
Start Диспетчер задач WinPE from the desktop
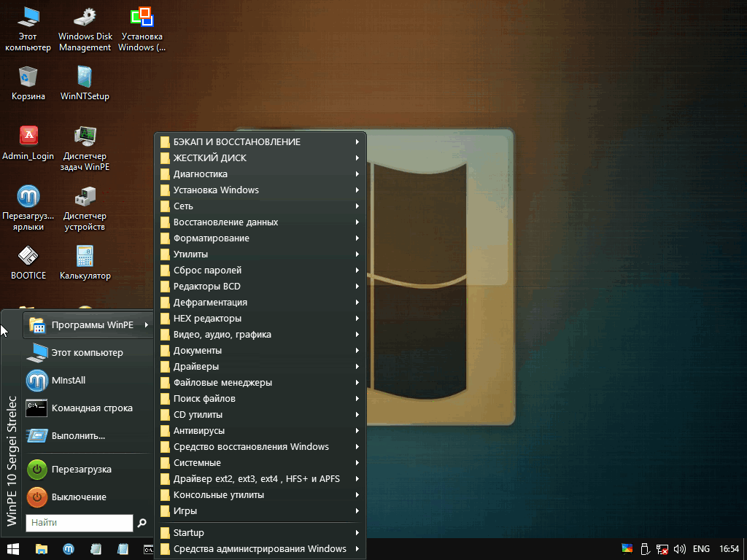pos(85,148)
